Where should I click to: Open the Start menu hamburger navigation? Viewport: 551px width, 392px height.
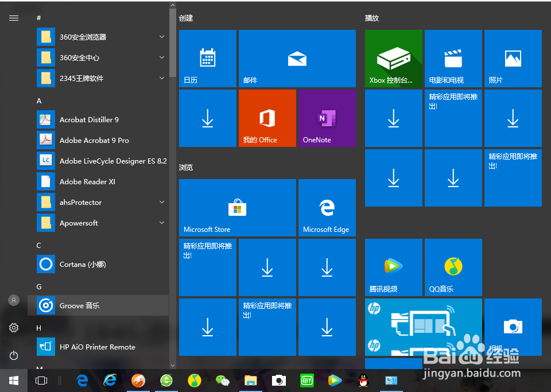coord(14,18)
